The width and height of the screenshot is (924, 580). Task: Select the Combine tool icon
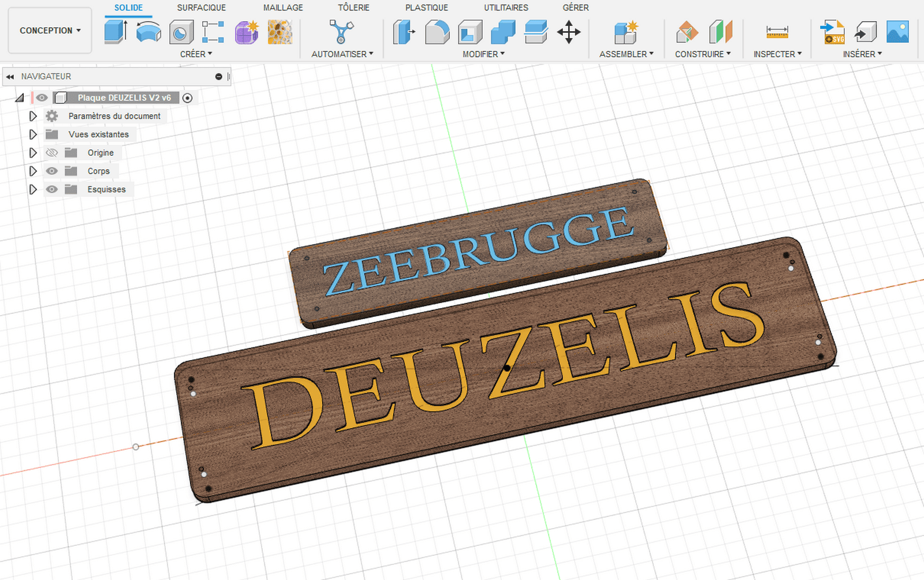[x=503, y=32]
